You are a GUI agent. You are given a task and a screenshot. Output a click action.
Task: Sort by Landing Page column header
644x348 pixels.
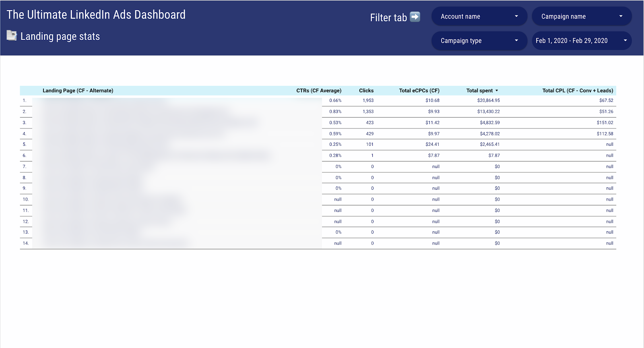pyautogui.click(x=78, y=91)
